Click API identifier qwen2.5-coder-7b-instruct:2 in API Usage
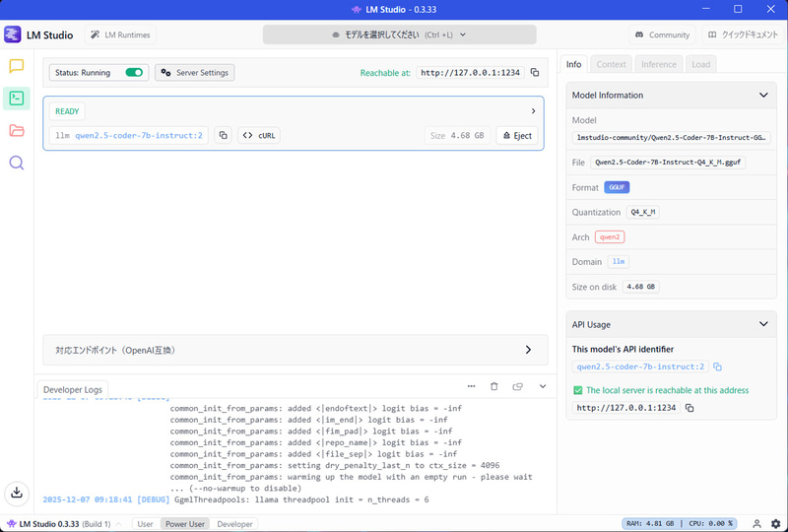The width and height of the screenshot is (788, 532). click(640, 367)
